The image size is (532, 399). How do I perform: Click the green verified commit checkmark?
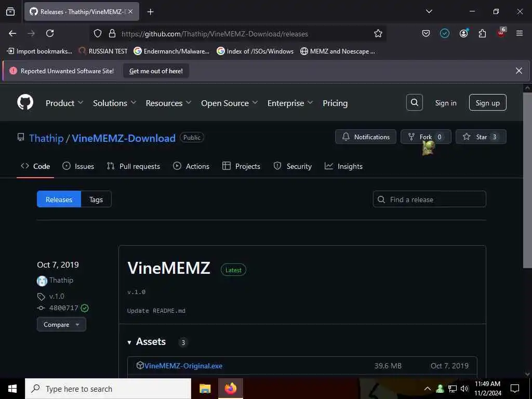pyautogui.click(x=85, y=308)
